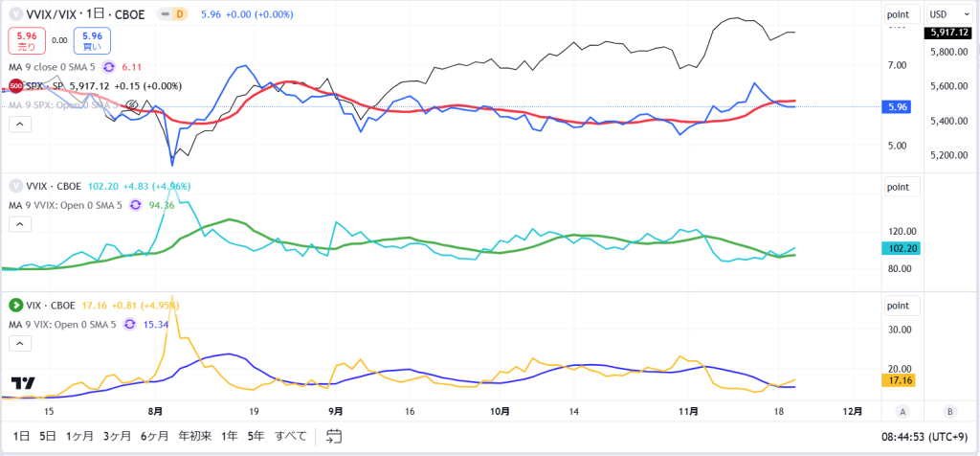
Task: Click the red SPX 500 symbol badge
Action: click(x=15, y=86)
